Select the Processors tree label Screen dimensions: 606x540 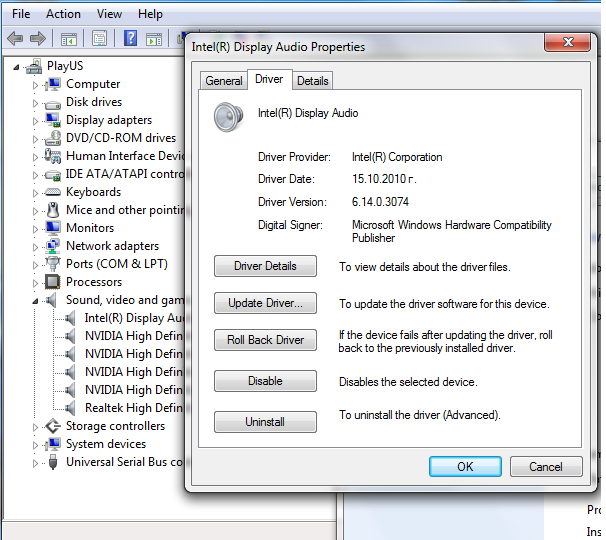(x=94, y=282)
